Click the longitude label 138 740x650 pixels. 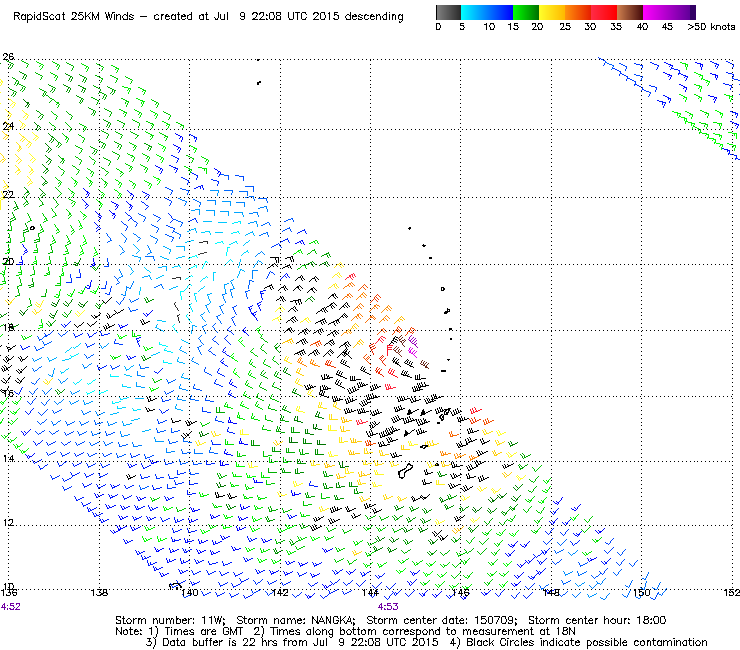point(99,593)
